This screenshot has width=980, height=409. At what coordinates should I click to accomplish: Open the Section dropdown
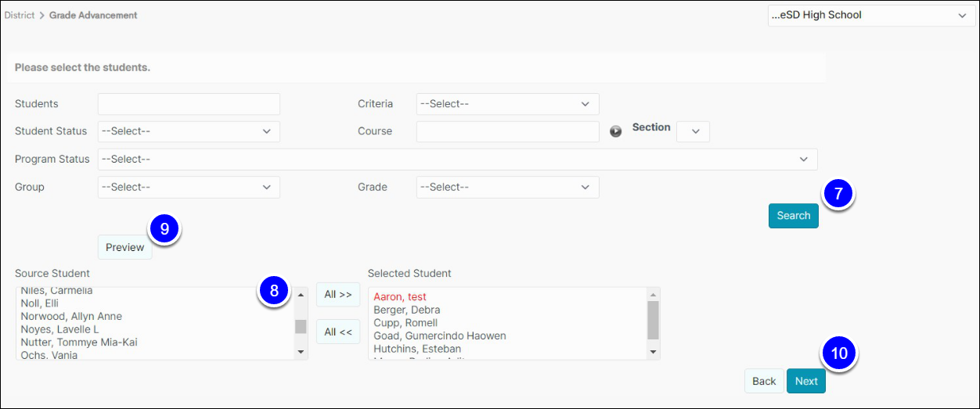[693, 131]
